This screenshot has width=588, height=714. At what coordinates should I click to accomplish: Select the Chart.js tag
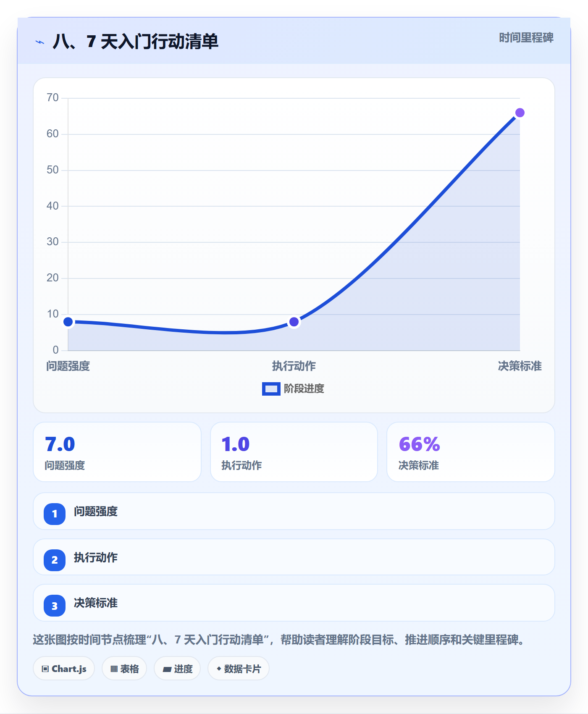(64, 669)
